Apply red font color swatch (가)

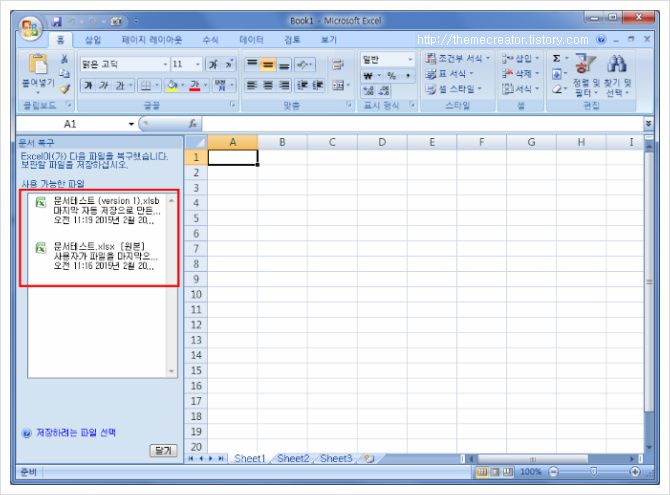(195, 85)
